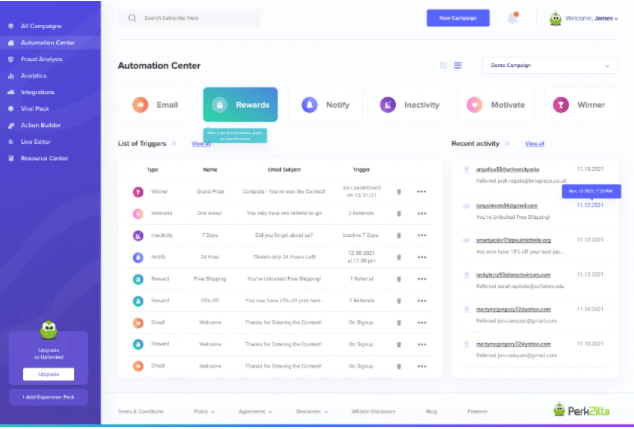Image resolution: width=634 pixels, height=429 pixels.
Task: Click the luckylarry93 email in Recent activity
Action: tap(514, 275)
